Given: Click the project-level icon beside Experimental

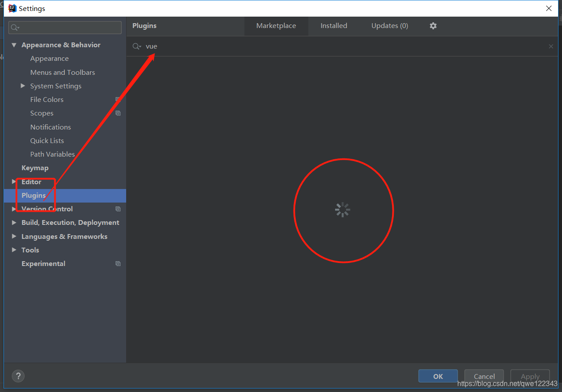Looking at the screenshot, I should click(x=118, y=264).
